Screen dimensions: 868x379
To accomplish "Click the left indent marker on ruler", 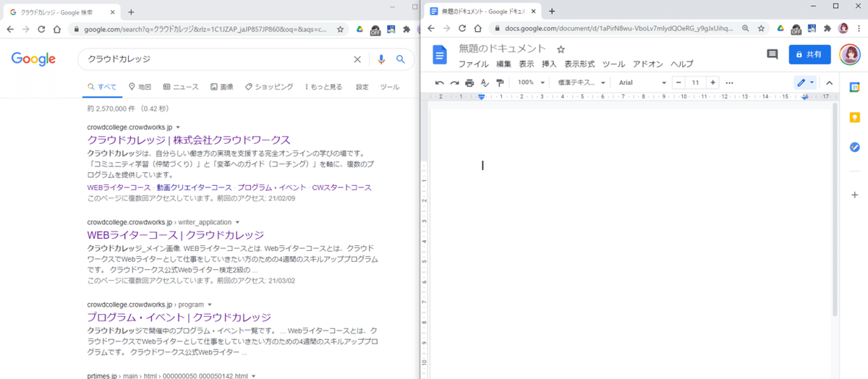I will click(482, 97).
